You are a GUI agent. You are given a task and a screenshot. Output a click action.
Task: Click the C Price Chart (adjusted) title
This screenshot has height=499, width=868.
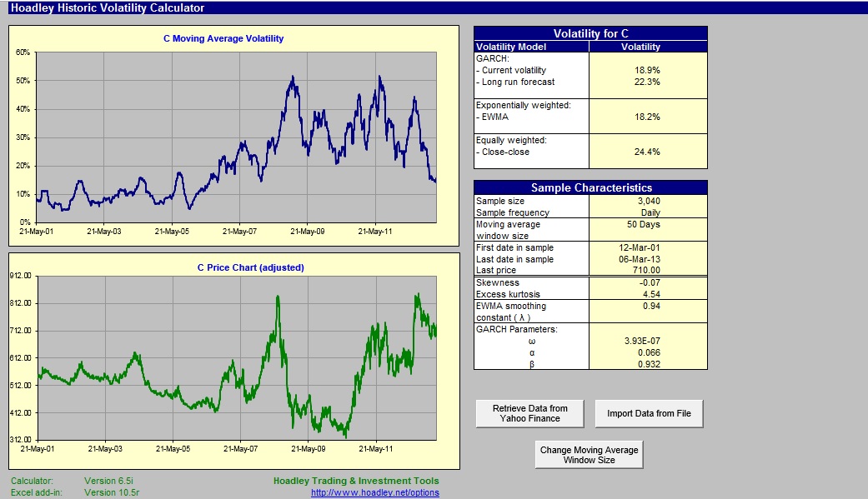pos(250,267)
